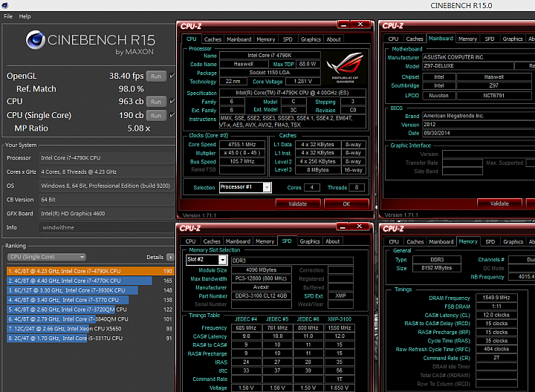Toggle the OpenGL test checkbox
This screenshot has height=392, width=535.
(x=172, y=76)
